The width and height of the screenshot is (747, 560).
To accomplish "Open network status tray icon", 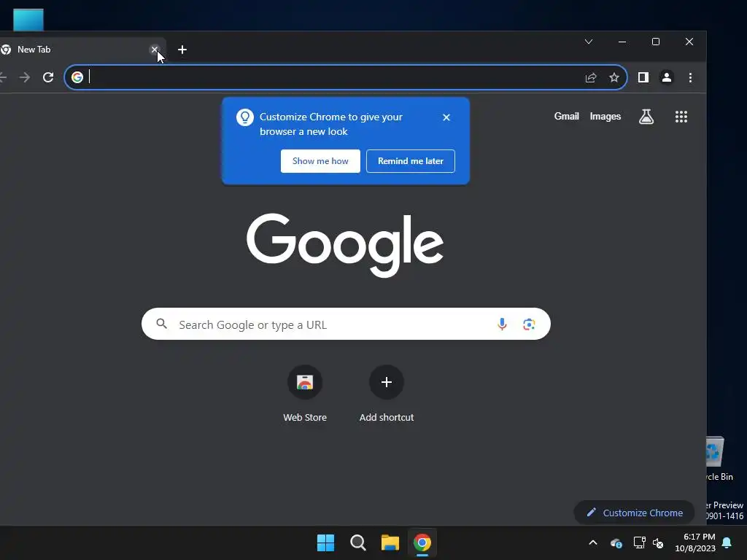I will click(x=639, y=542).
